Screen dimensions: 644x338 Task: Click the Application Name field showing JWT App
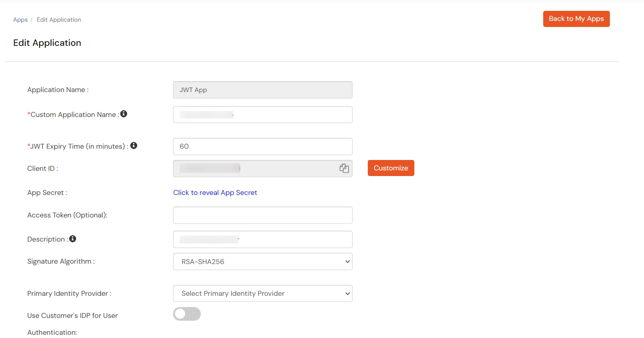pos(263,90)
